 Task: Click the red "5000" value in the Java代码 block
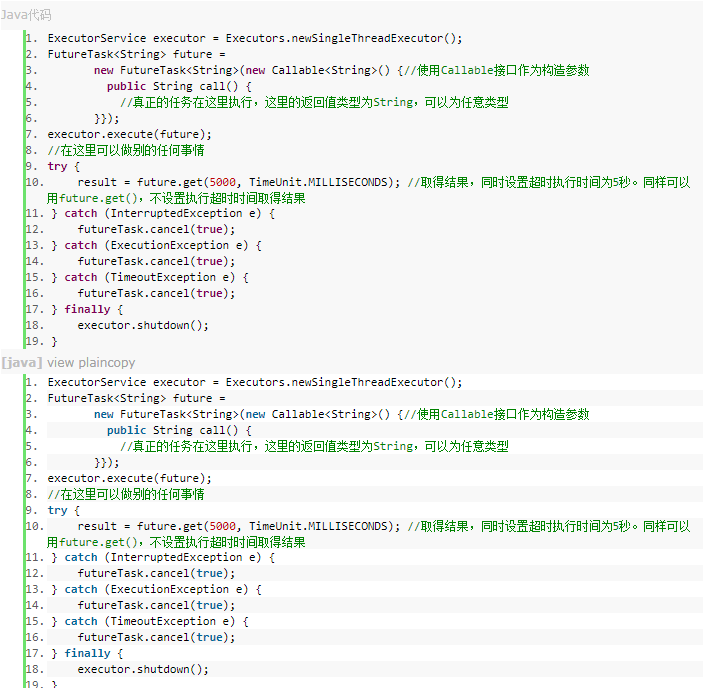222,182
